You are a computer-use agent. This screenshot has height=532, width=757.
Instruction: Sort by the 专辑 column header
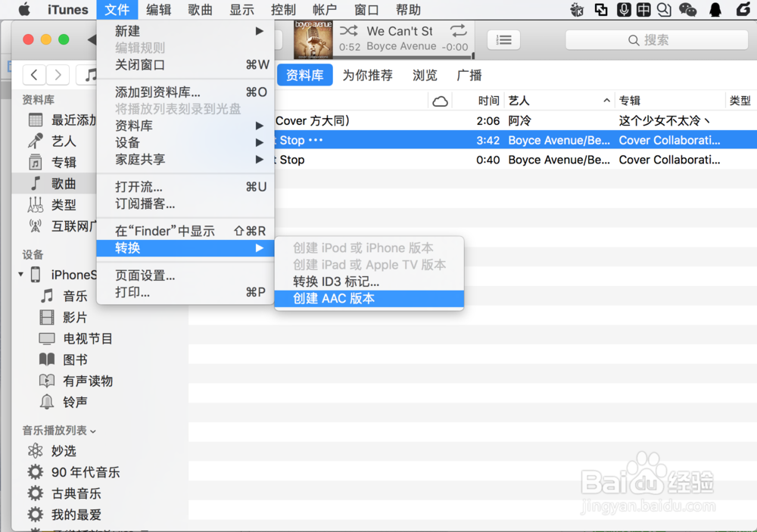coord(670,101)
